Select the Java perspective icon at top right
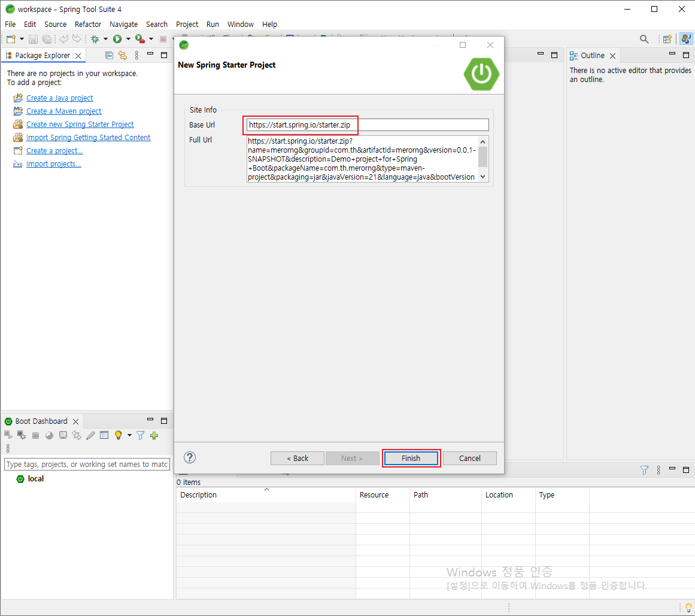Image resolution: width=695 pixels, height=616 pixels. click(685, 39)
